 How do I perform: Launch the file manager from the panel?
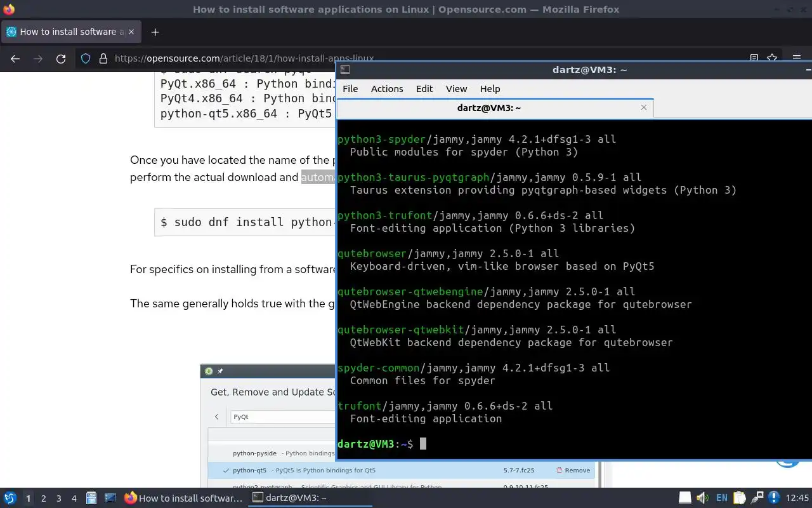pos(91,498)
